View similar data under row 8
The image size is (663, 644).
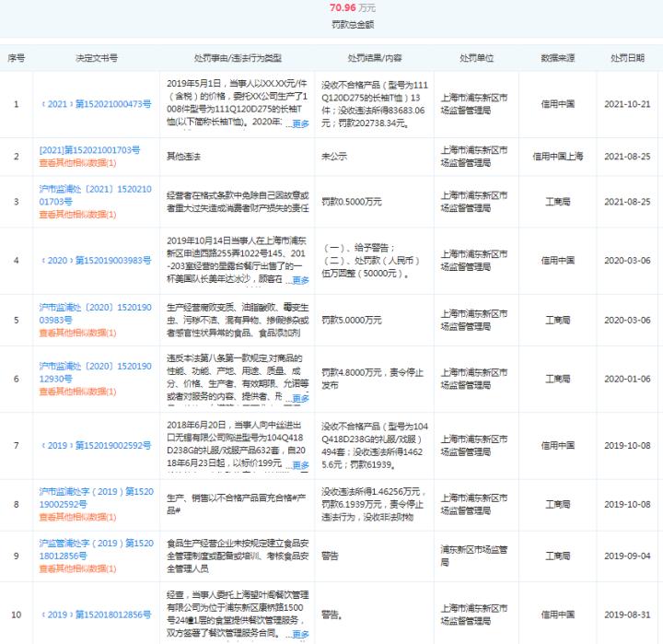(77, 517)
